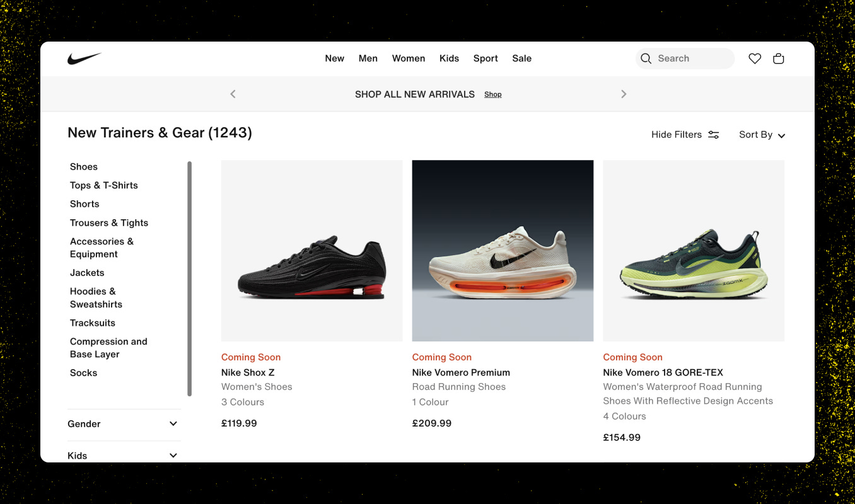Screen dimensions: 855x504
Task: Click the Nike Vomero Premium title
Action: (461, 372)
